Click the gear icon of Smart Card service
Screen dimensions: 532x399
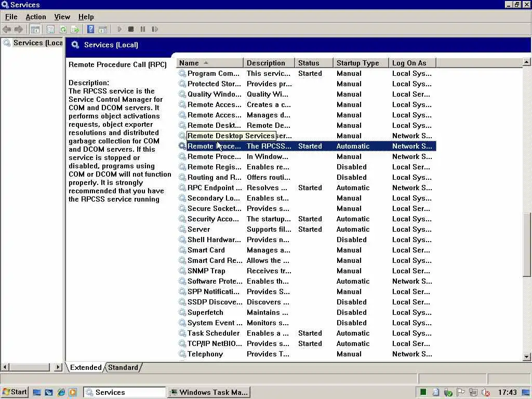click(x=182, y=250)
